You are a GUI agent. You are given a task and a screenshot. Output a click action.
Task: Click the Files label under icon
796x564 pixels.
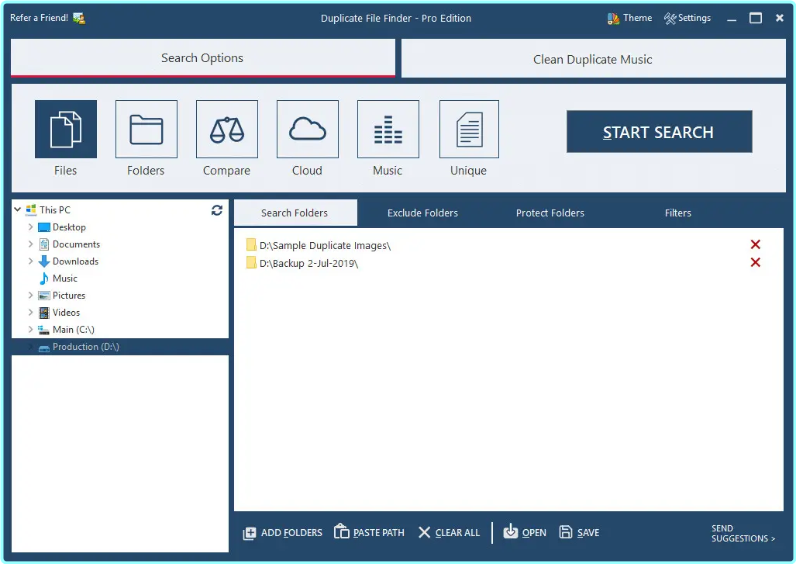[65, 171]
